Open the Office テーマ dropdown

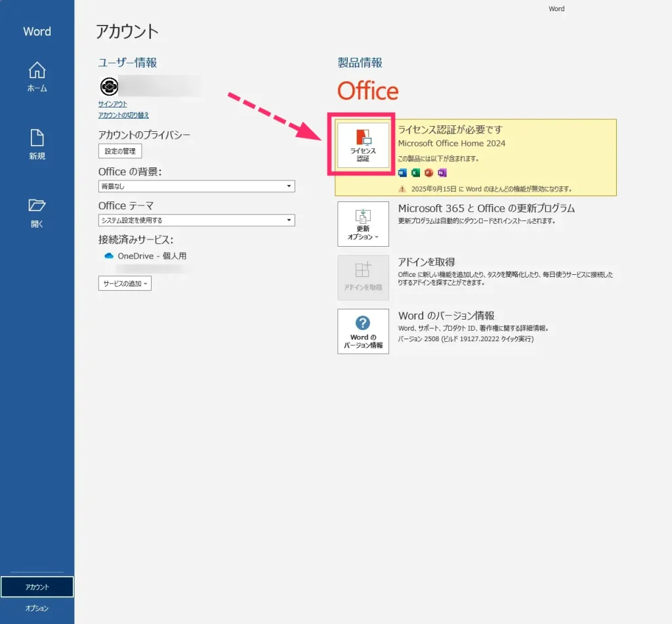[x=196, y=220]
